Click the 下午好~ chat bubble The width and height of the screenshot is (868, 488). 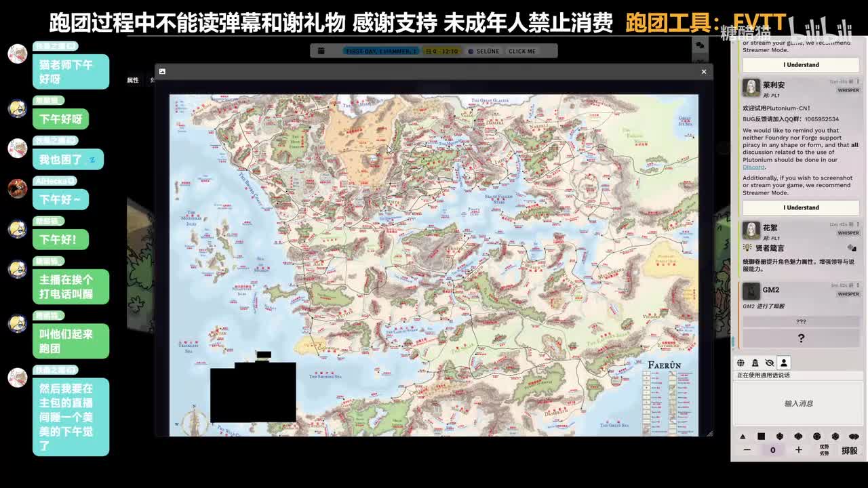(60, 199)
